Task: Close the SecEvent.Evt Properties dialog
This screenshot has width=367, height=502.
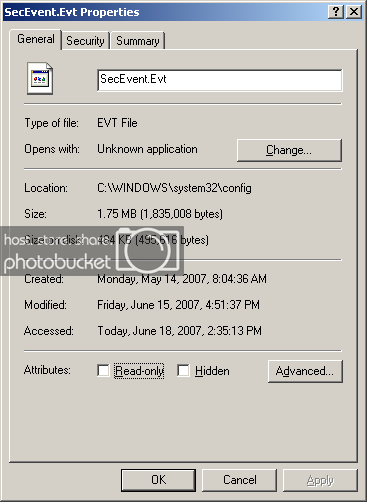Action: [x=354, y=12]
